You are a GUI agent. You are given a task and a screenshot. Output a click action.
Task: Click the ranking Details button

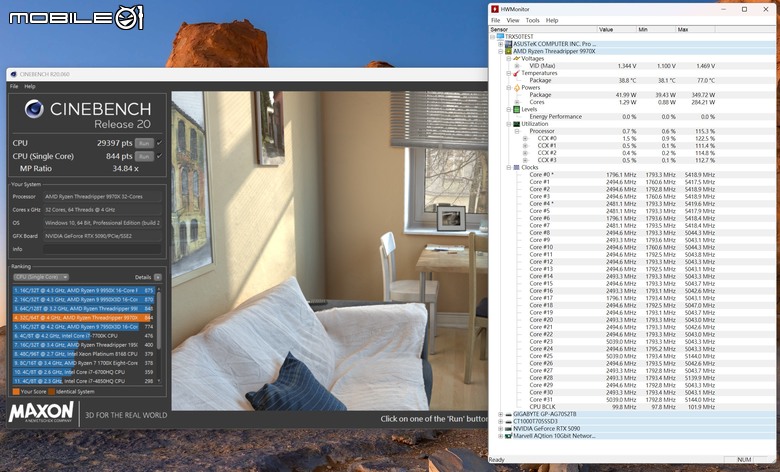tap(158, 277)
